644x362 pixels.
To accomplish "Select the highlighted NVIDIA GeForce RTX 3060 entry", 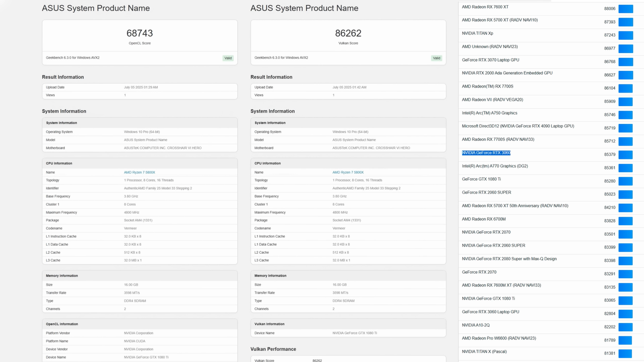I will click(486, 153).
